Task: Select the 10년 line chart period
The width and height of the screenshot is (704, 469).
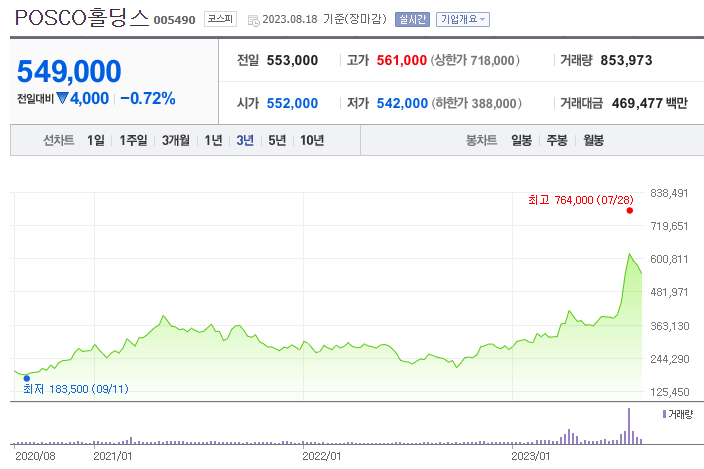Action: [312, 140]
